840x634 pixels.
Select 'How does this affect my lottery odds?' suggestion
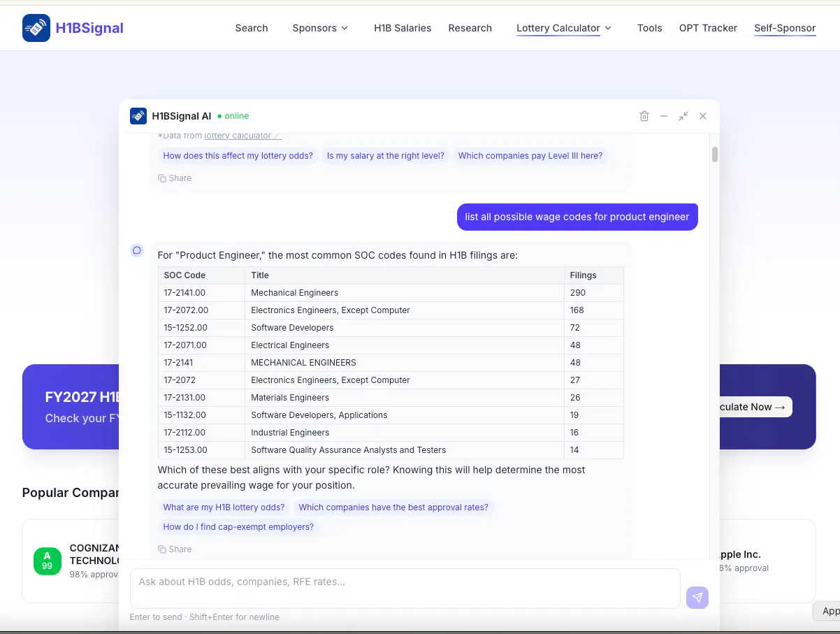[238, 156]
